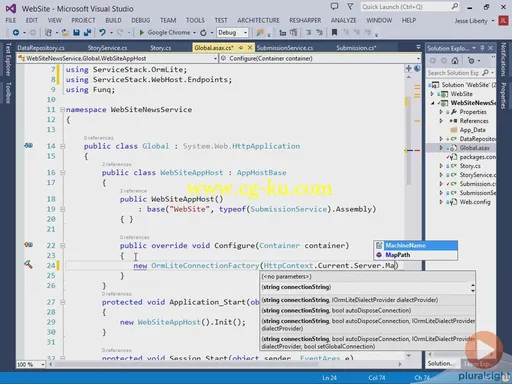
Task: Open the Test Explorer side tab
Action: [x=8, y=59]
